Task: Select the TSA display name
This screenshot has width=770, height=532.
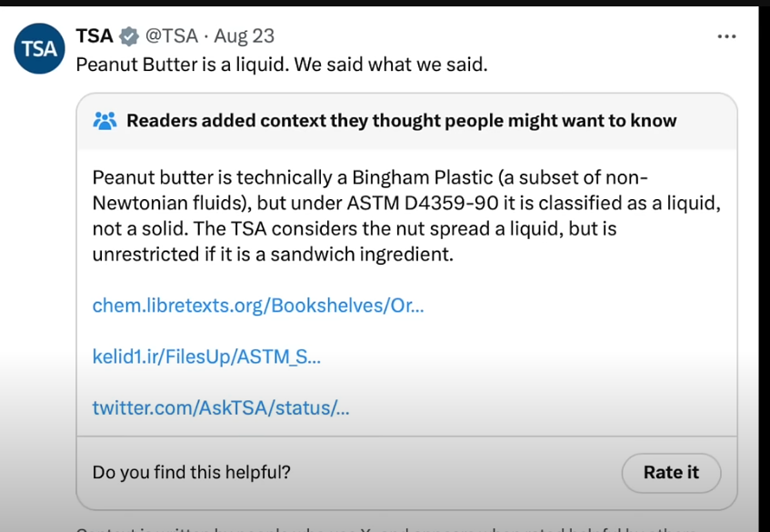Action: (x=95, y=35)
